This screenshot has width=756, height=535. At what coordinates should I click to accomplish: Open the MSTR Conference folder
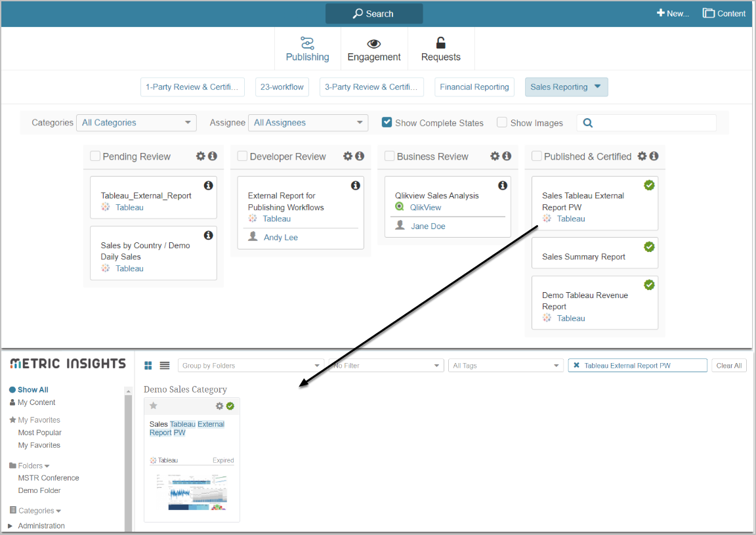[49, 478]
